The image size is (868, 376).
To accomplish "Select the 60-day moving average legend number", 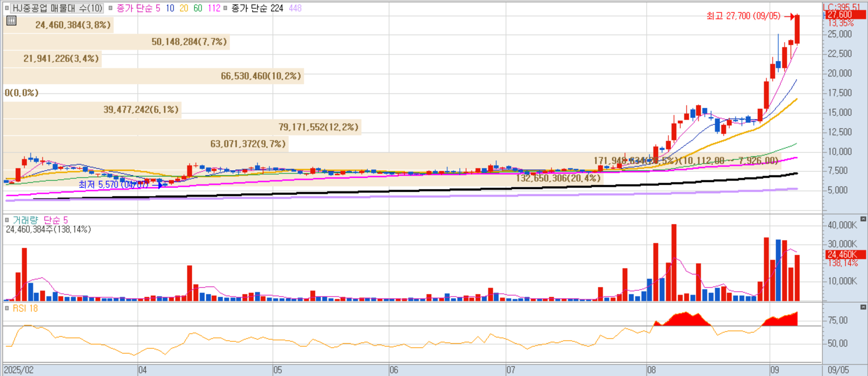I will click(x=198, y=8).
